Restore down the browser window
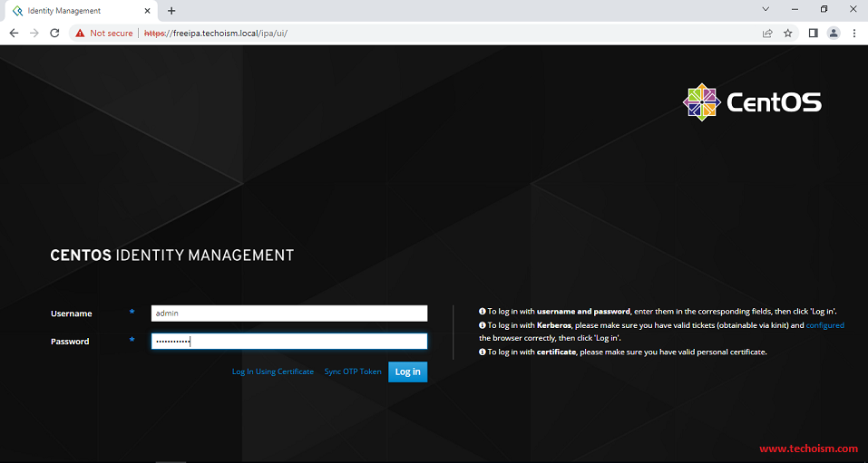This screenshot has height=463, width=868. 824,9
